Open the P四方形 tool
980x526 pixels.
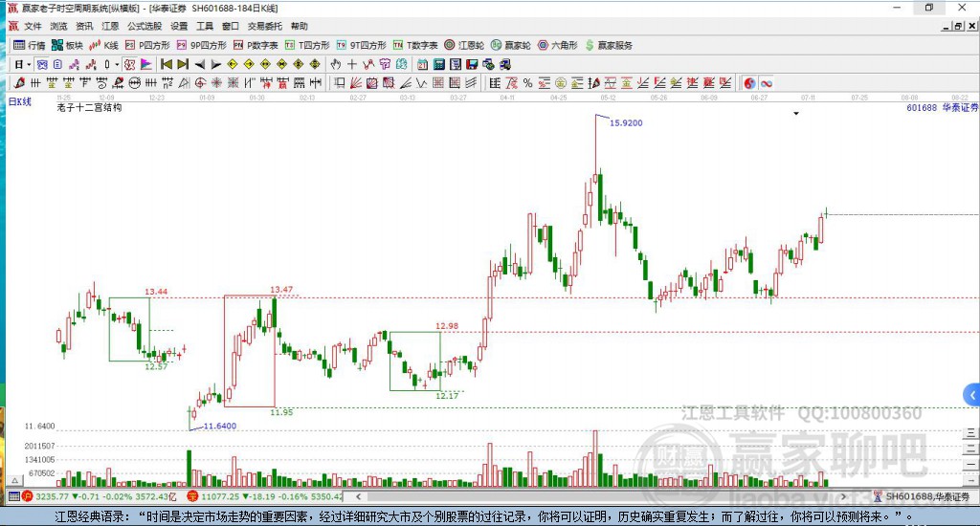pos(147,45)
